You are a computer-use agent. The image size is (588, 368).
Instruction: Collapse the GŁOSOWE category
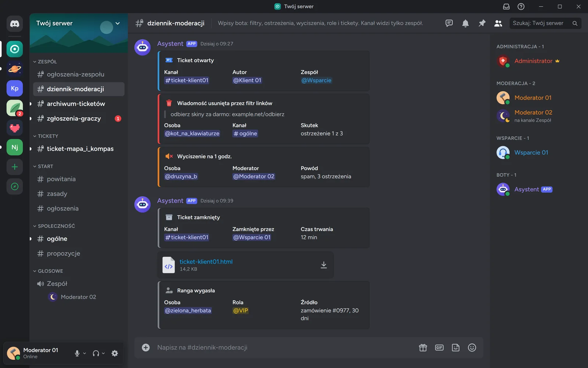(48, 271)
